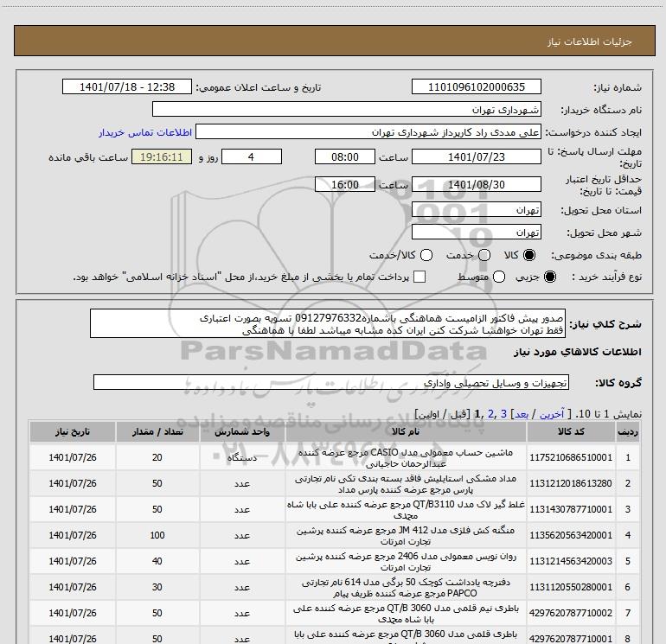Click item code 117521068651​0001
This screenshot has width=666, height=644.
click(571, 457)
